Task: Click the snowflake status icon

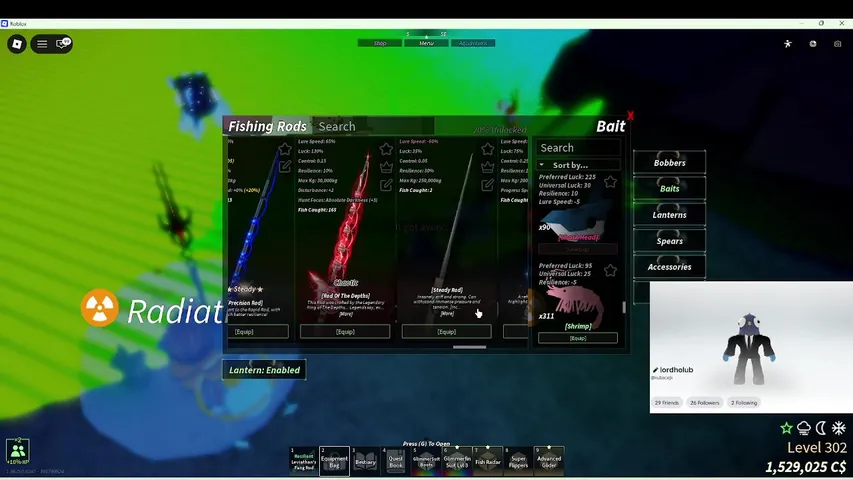Action: point(838,428)
